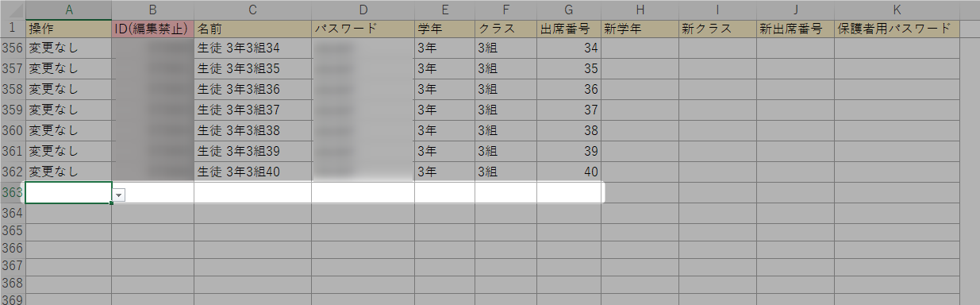This screenshot has width=980, height=305.
Task: Select column D header
Action: [x=363, y=10]
